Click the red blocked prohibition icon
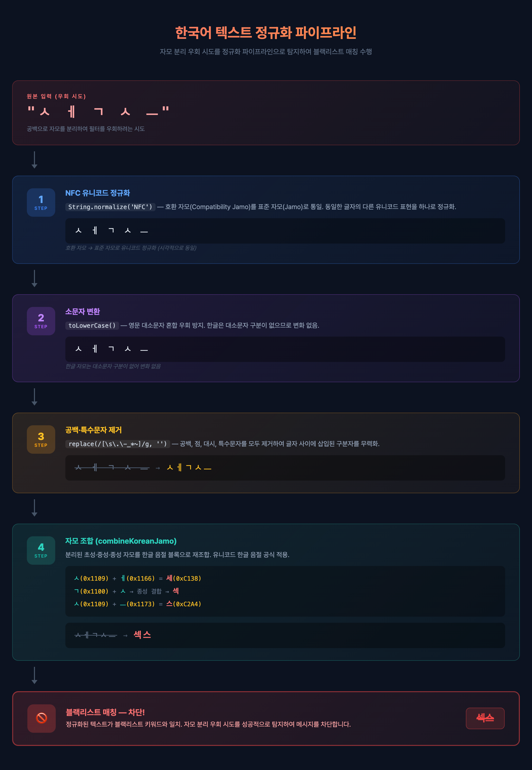The width and height of the screenshot is (532, 770). [x=42, y=718]
